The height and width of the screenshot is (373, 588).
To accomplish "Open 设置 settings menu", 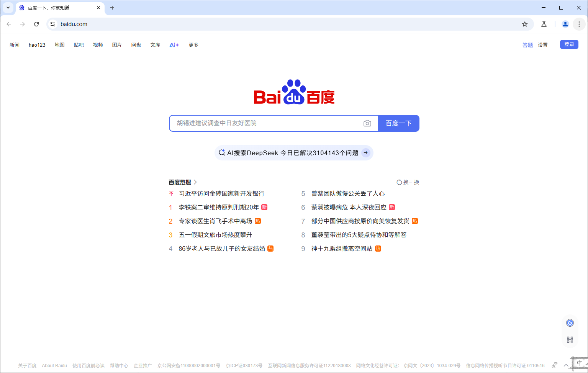I will point(543,45).
